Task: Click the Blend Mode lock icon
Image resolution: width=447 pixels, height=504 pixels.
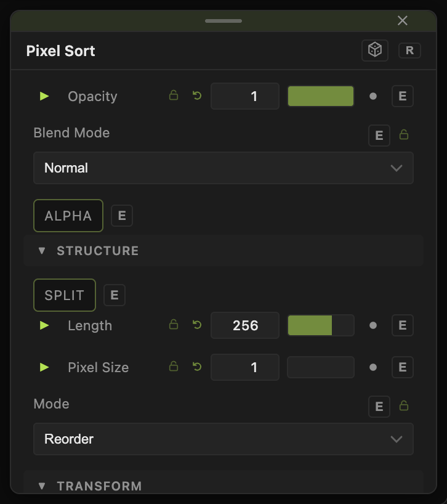Action: click(x=404, y=134)
